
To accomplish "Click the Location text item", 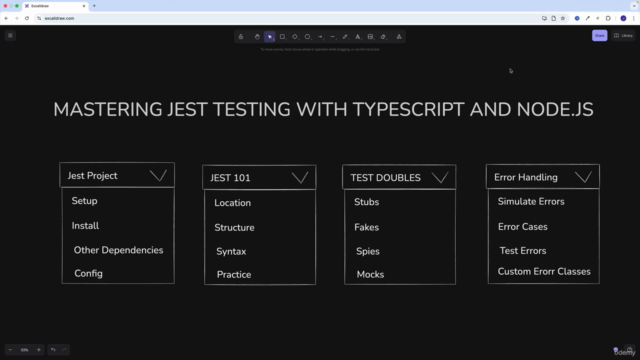I will 233,203.
